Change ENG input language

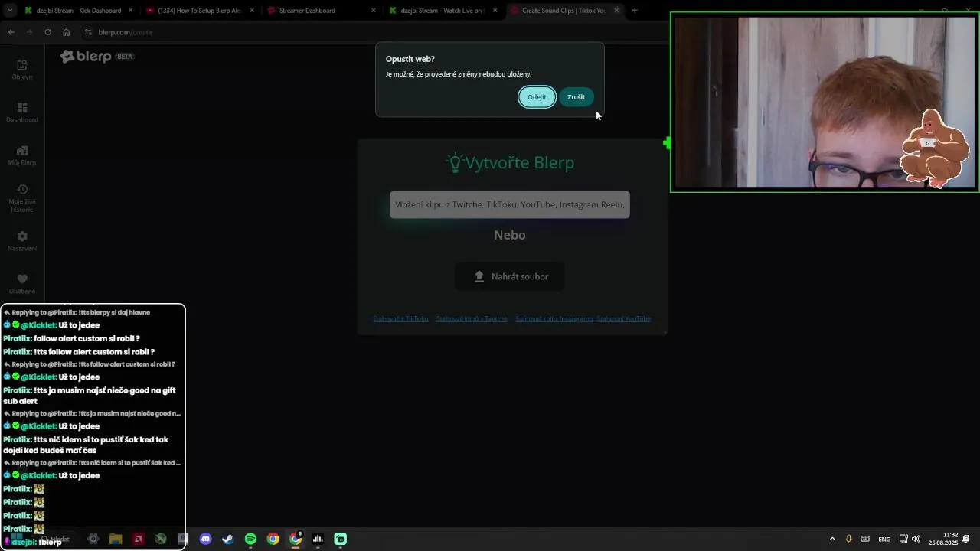884,540
